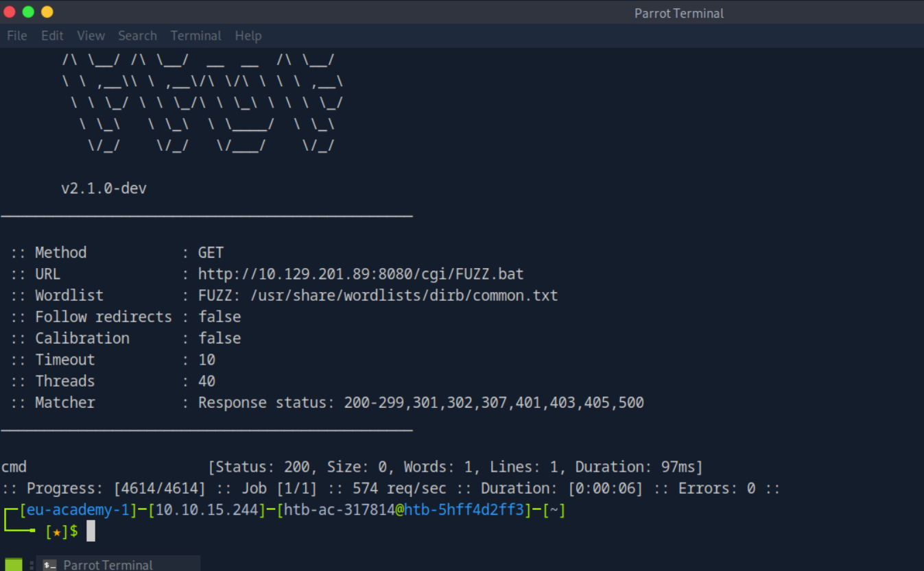This screenshot has width=924, height=571.
Task: Click the green desktop icon in bottom panel
Action: (14, 564)
